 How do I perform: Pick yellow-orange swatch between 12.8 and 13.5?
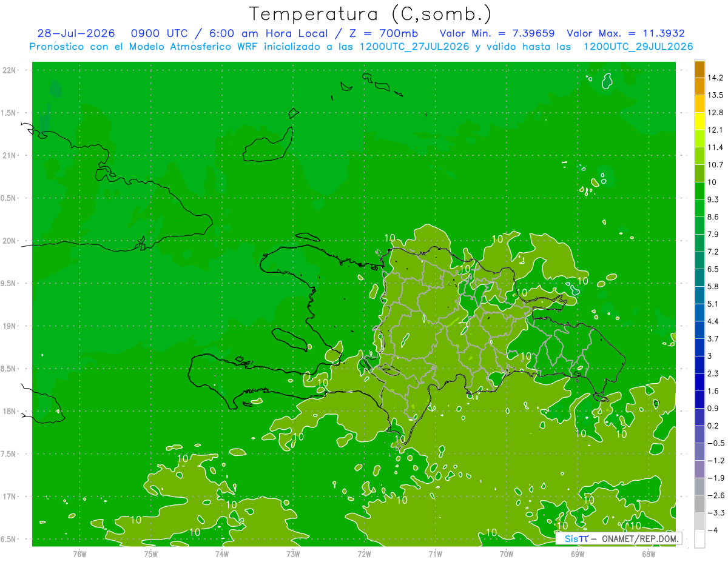(x=699, y=104)
